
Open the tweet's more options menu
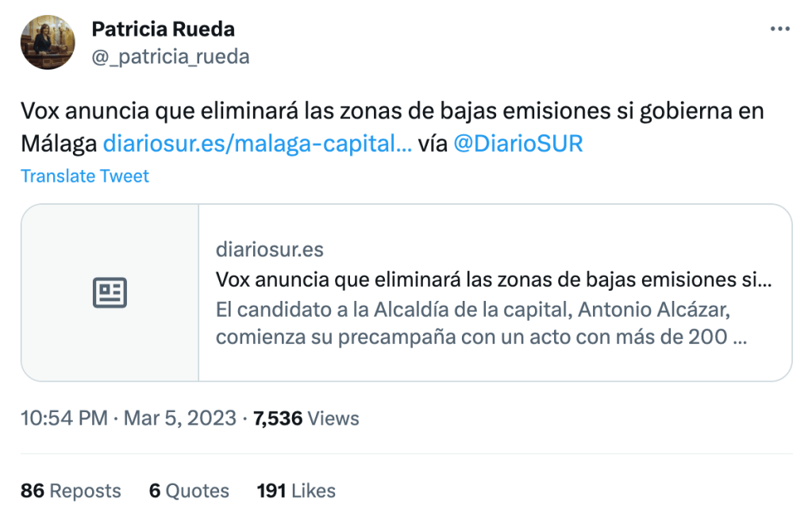point(780,29)
